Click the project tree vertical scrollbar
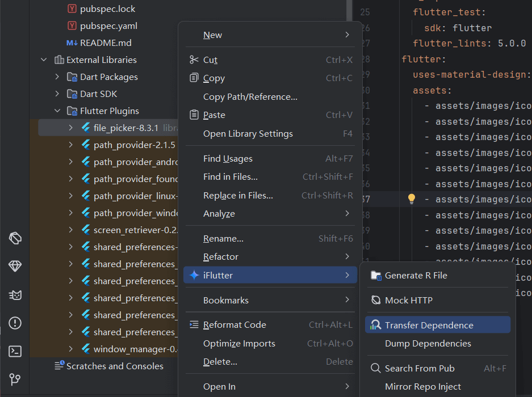 349,10
